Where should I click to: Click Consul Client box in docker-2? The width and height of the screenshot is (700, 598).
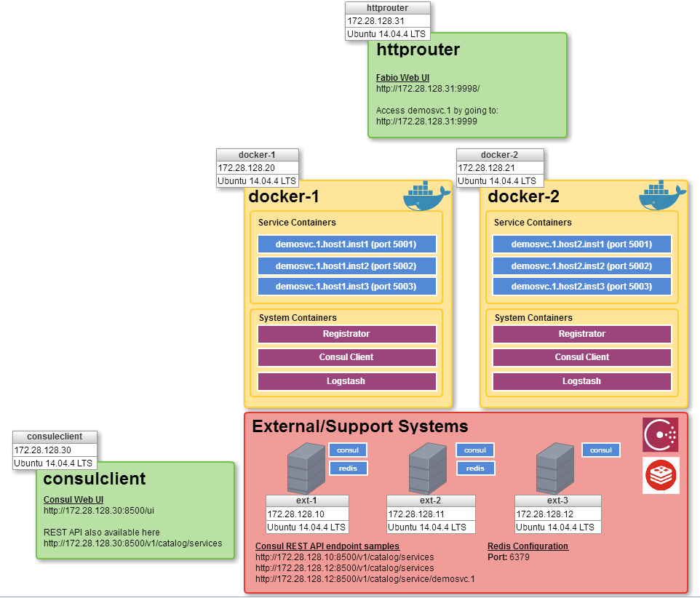click(581, 357)
